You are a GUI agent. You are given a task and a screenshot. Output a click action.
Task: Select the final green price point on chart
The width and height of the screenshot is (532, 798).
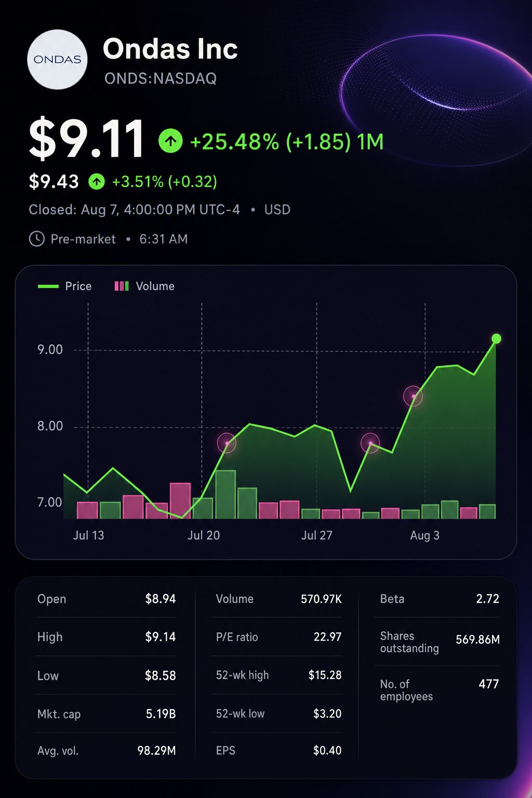[x=496, y=339]
